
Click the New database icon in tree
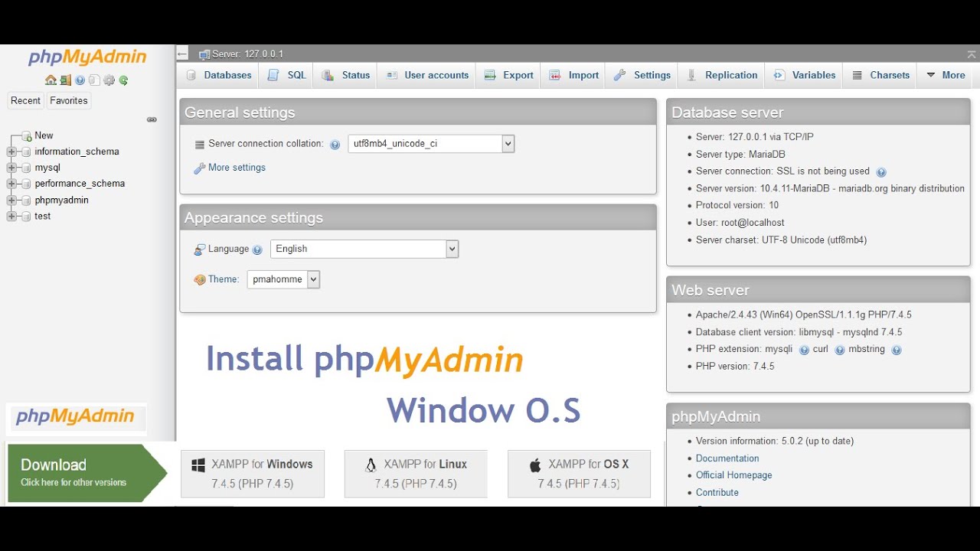pyautogui.click(x=26, y=136)
